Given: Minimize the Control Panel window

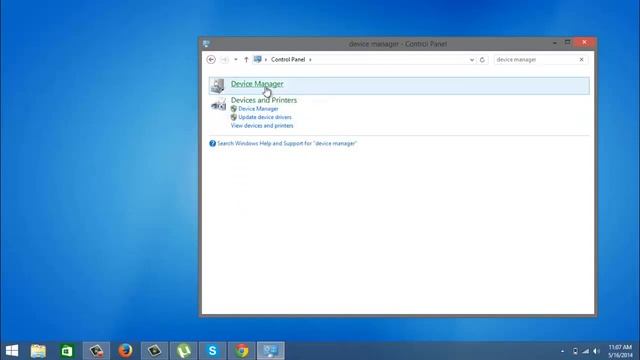Looking at the screenshot, I should tap(555, 42).
